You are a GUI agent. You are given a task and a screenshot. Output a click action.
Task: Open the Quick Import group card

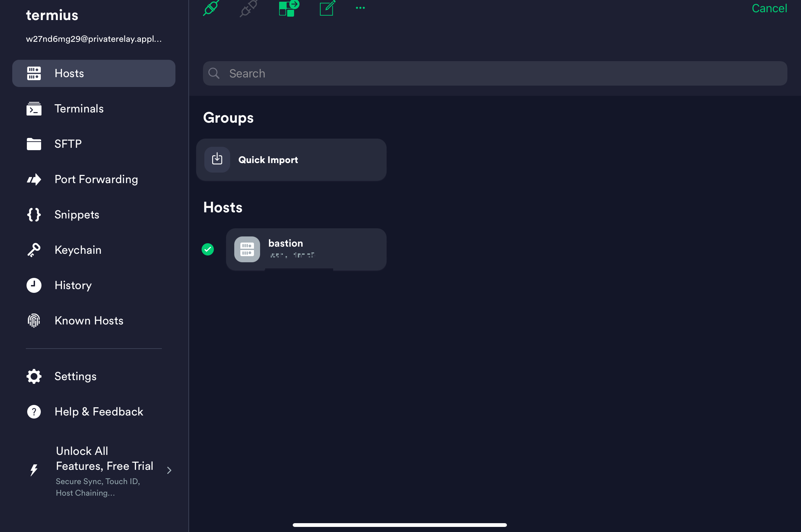pos(291,160)
